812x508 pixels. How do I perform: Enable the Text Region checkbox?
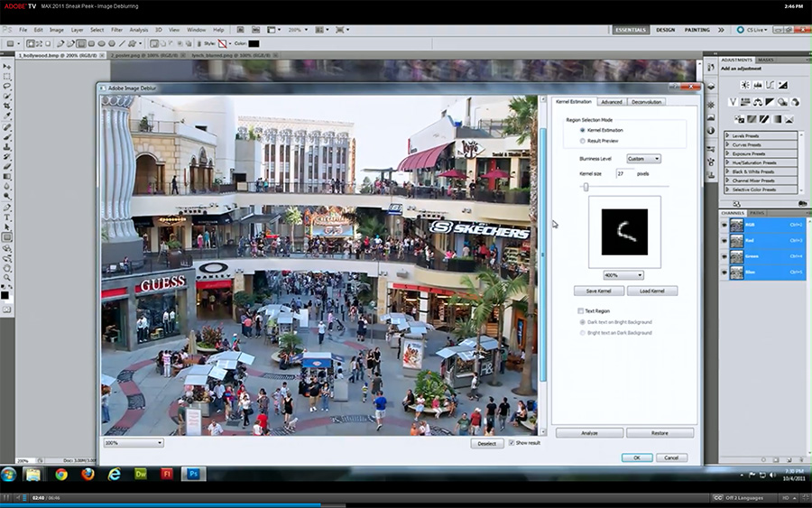(580, 311)
